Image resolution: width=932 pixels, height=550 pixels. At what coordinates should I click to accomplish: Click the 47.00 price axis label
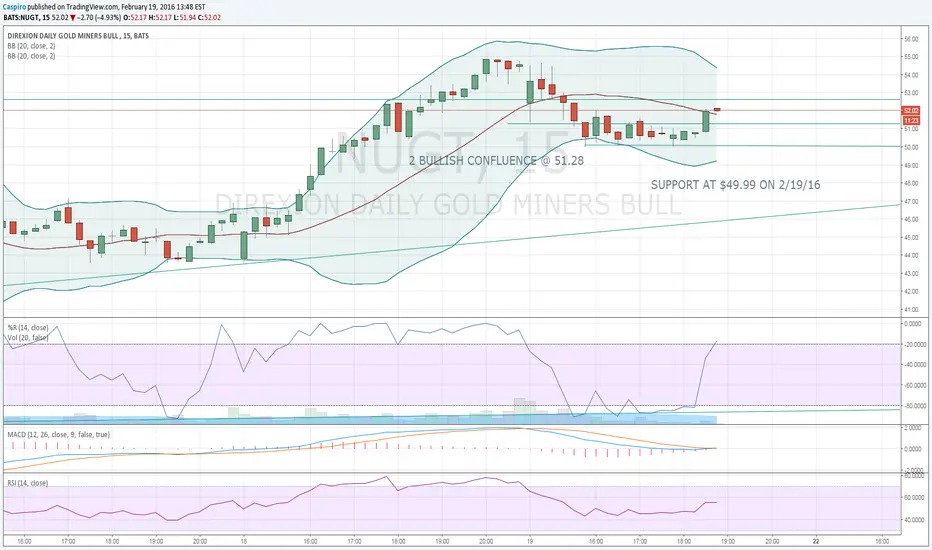(911, 202)
